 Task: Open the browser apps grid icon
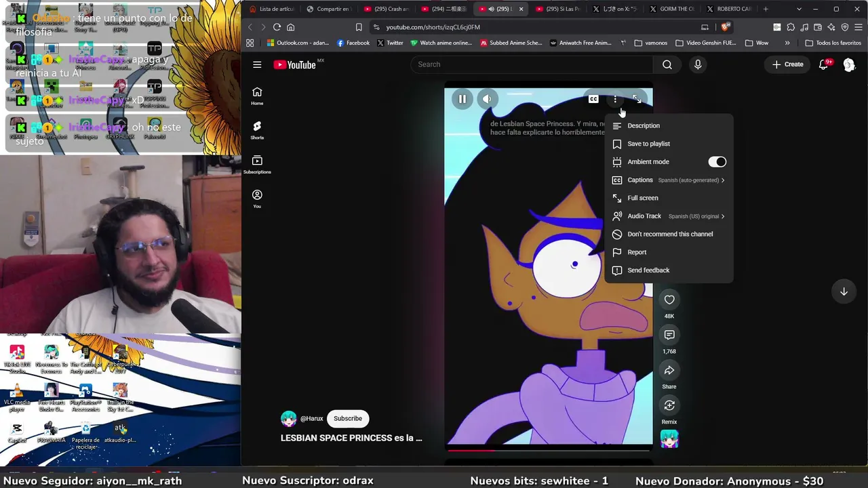pyautogui.click(x=250, y=43)
